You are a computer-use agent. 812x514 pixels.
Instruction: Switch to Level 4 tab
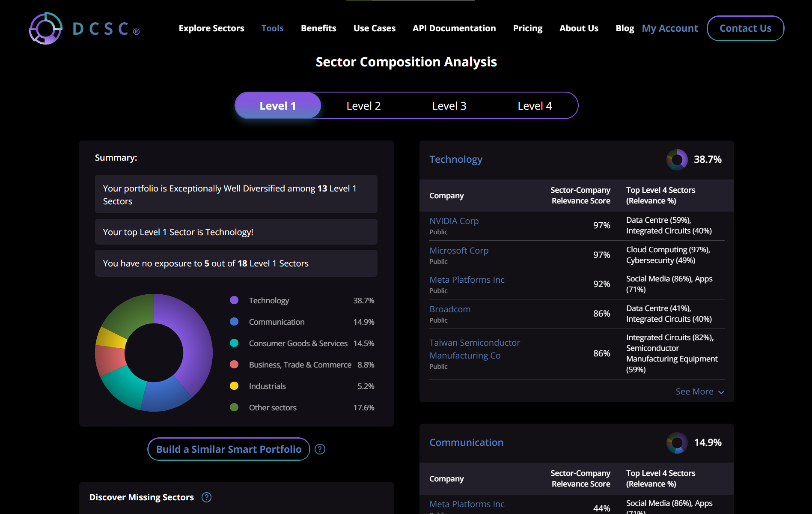[535, 106]
